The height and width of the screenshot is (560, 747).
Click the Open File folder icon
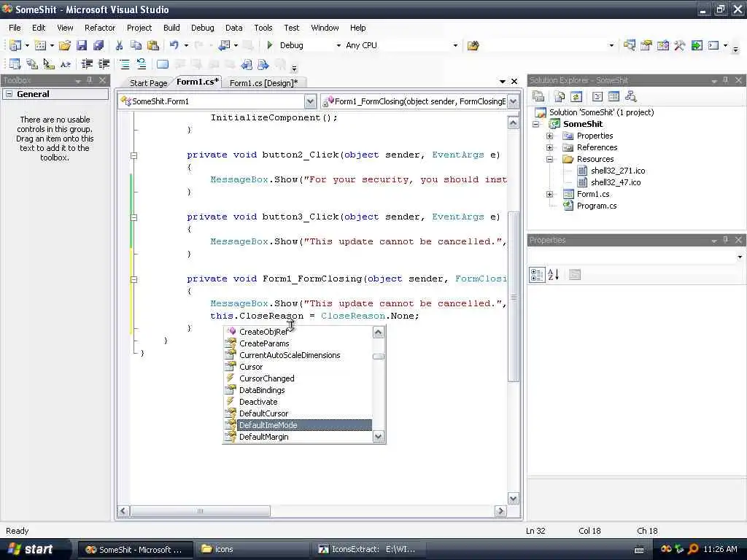pyautogui.click(x=65, y=45)
